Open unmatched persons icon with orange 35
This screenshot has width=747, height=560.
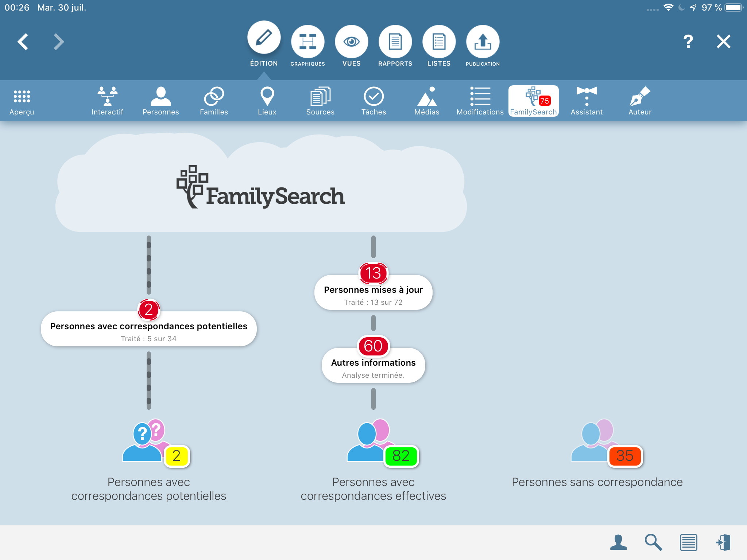tap(606, 443)
